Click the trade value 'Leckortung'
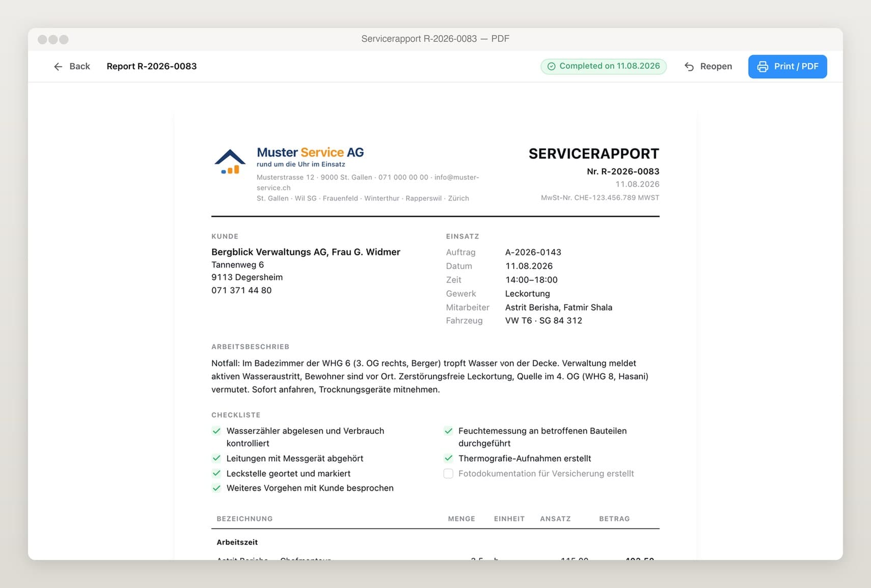871x588 pixels. 528,294
